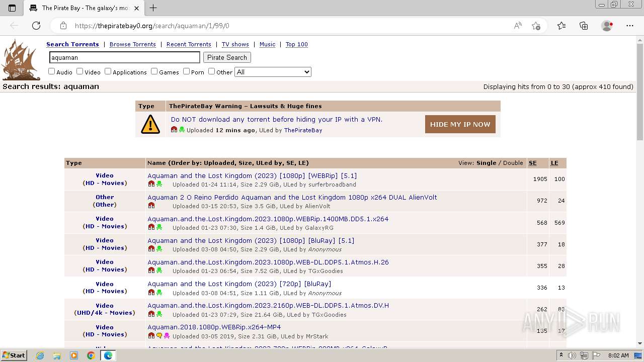Image resolution: width=644 pixels, height=362 pixels.
Task: Click the magnet icon for the surferbroadband torrent
Action: point(151,184)
